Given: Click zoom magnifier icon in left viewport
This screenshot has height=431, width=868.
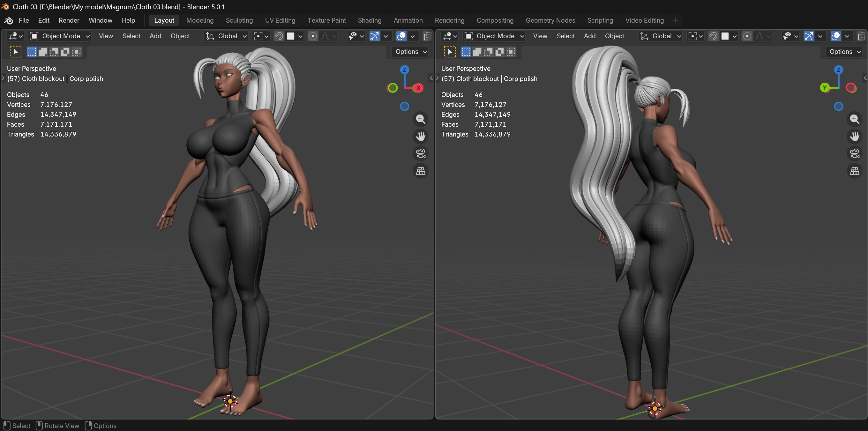Looking at the screenshot, I should click(x=420, y=119).
